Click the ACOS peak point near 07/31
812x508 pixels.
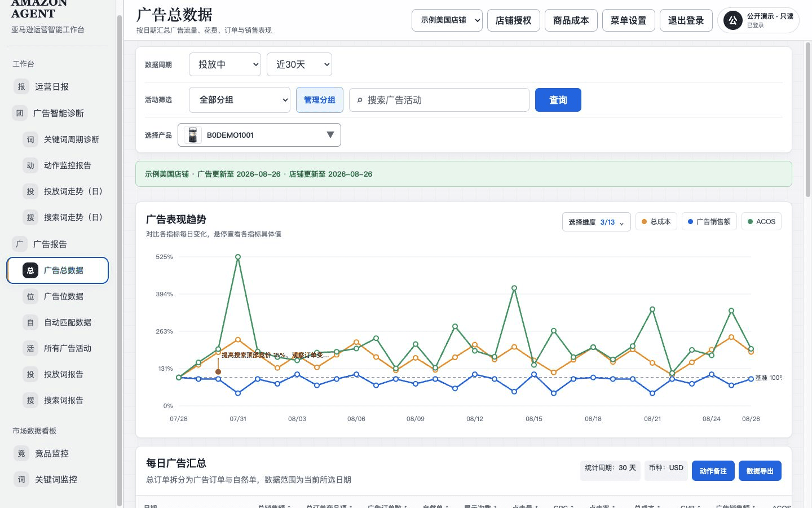tap(238, 257)
